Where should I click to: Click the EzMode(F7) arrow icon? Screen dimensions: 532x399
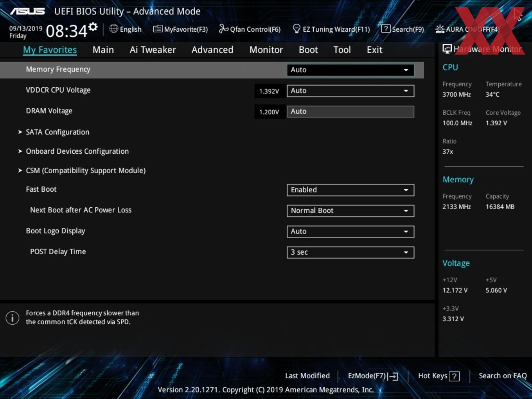pyautogui.click(x=393, y=376)
